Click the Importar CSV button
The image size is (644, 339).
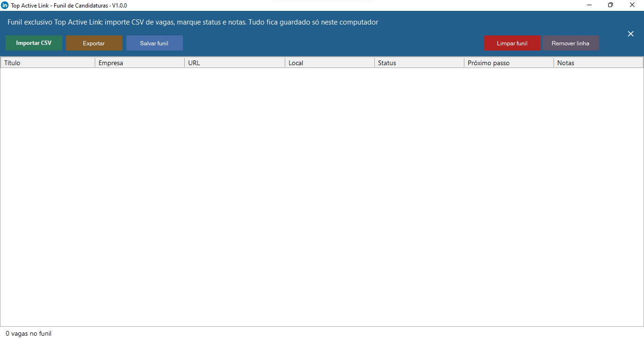tap(34, 43)
